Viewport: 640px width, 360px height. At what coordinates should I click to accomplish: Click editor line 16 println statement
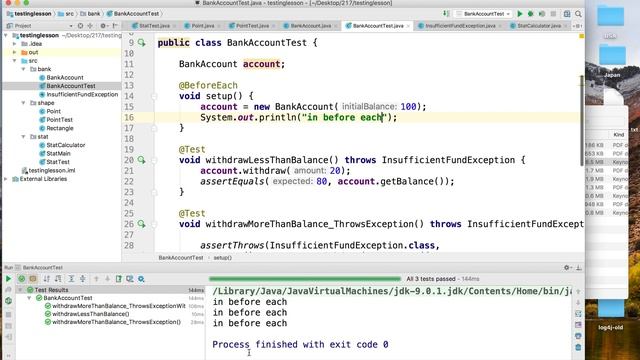click(x=298, y=118)
